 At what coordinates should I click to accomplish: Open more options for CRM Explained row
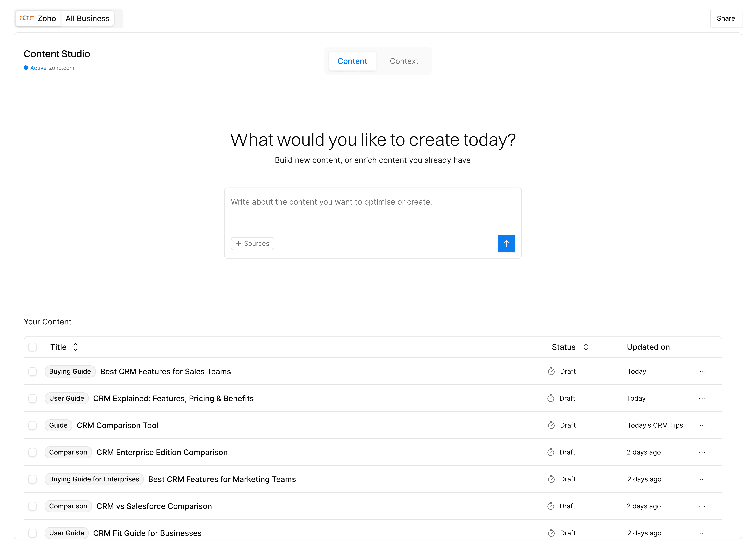(702, 398)
